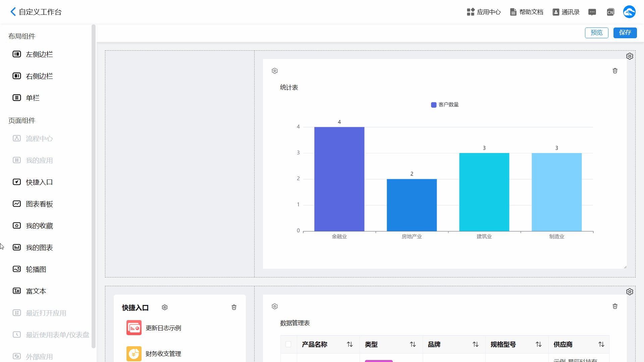644x362 pixels.
Task: Open settings of 快捷入口 widget
Action: tap(165, 307)
